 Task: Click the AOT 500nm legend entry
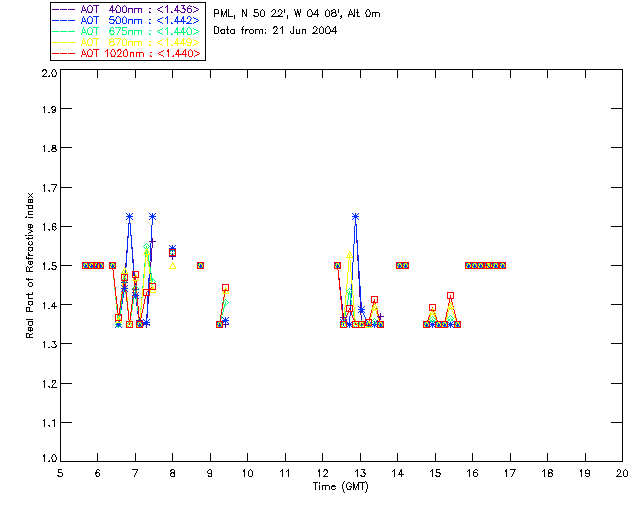(126, 20)
